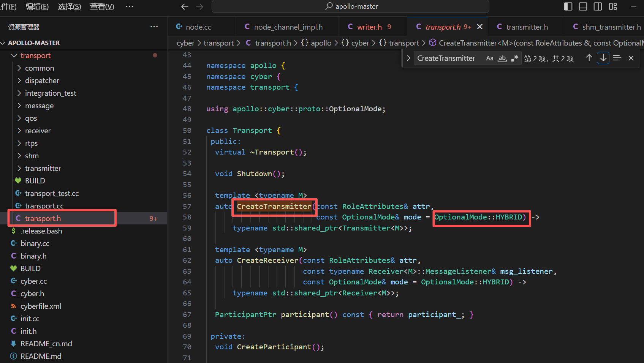
Task: Click the CreateTransmitter find input
Action: [448, 58]
